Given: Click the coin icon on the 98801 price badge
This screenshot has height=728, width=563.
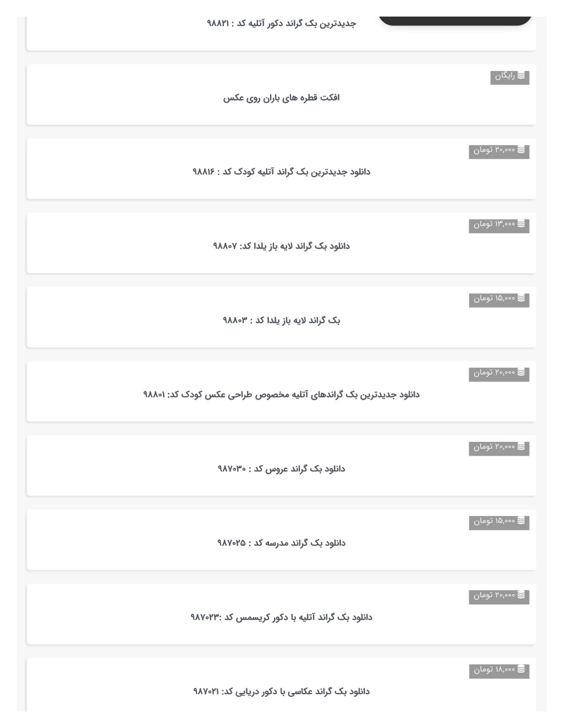Looking at the screenshot, I should click(x=521, y=372).
